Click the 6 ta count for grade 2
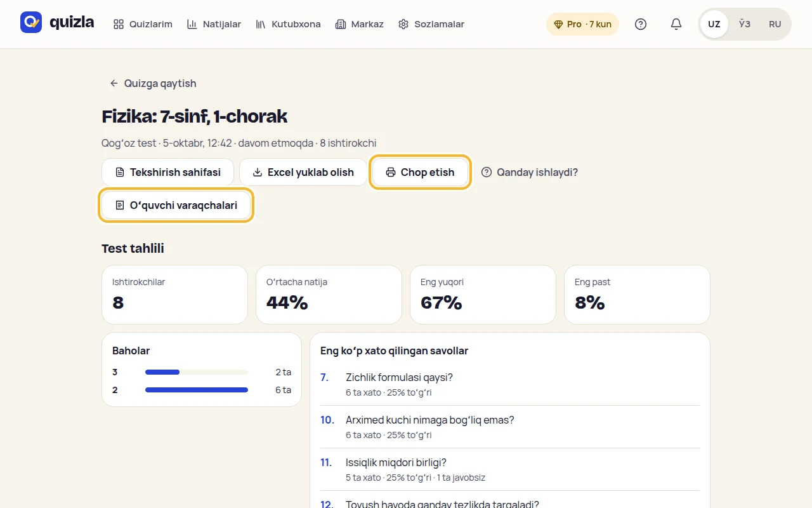 [283, 390]
